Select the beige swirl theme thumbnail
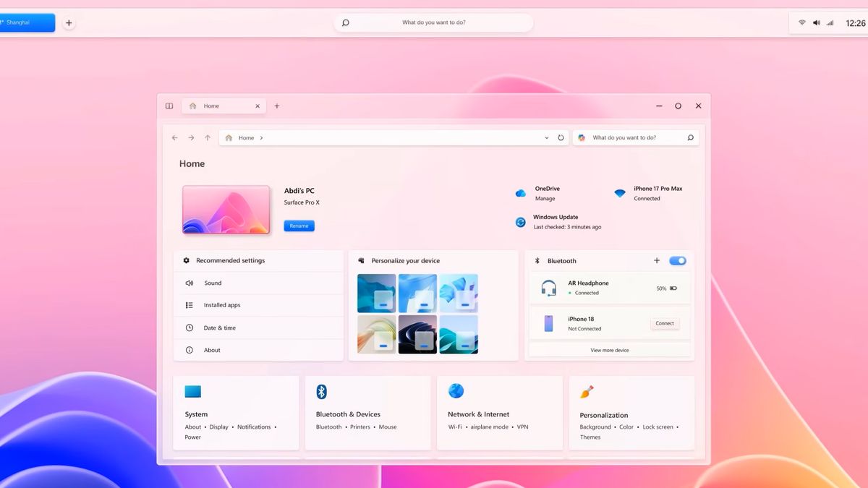 point(377,334)
